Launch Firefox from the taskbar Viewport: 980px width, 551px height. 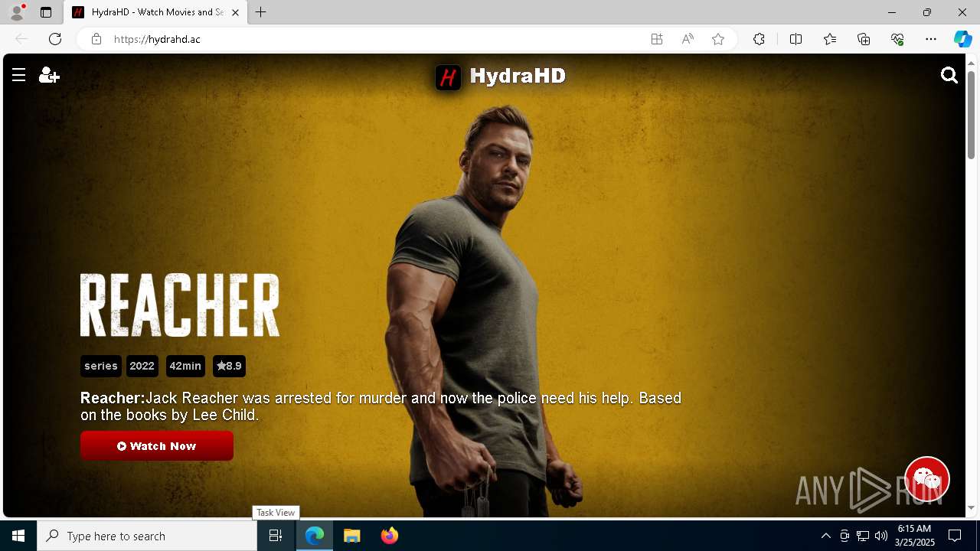click(x=389, y=536)
